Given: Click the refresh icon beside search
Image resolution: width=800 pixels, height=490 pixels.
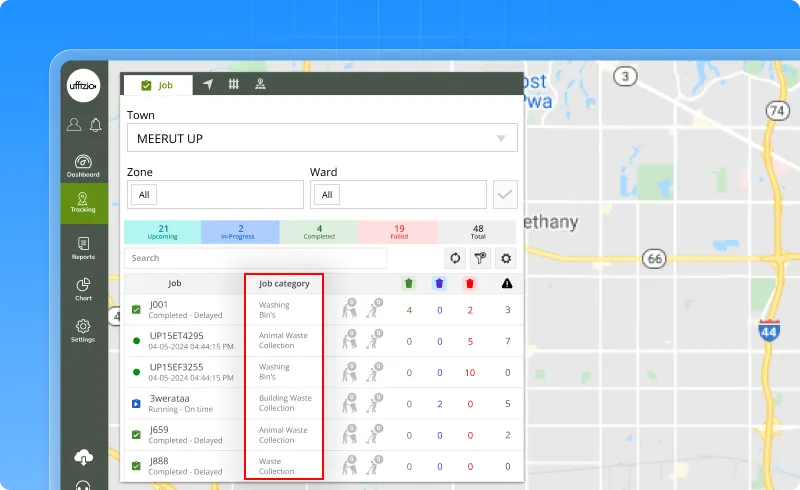Looking at the screenshot, I should click(x=455, y=258).
